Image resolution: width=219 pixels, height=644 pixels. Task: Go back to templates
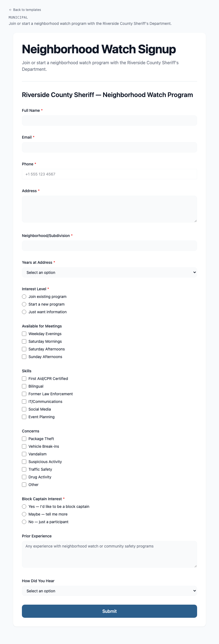click(x=25, y=10)
